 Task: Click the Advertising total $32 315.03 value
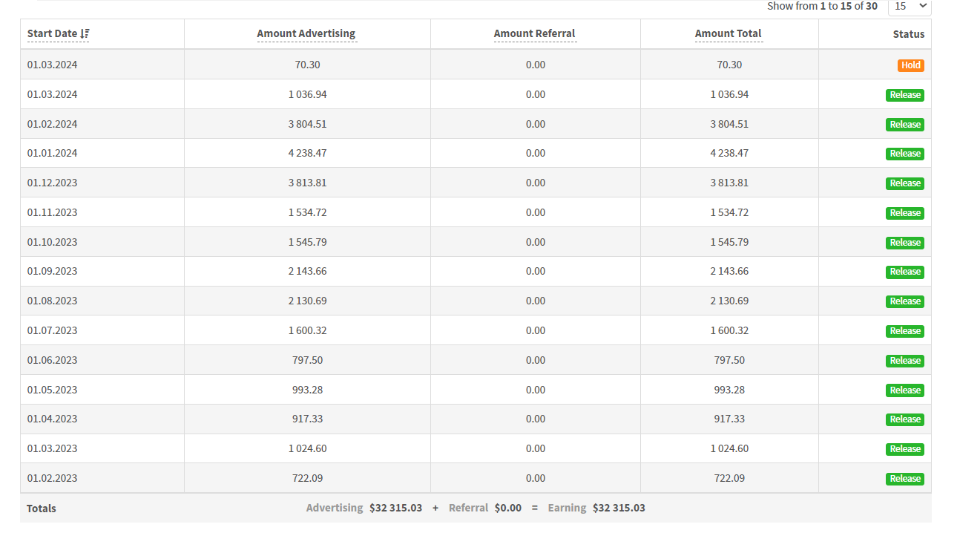pos(395,509)
